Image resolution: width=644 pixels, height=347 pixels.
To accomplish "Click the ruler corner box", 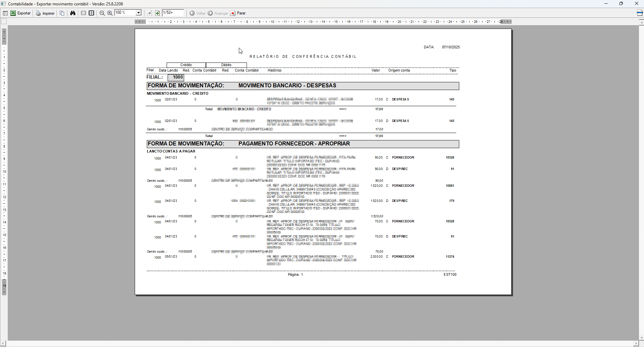I will (4, 21).
